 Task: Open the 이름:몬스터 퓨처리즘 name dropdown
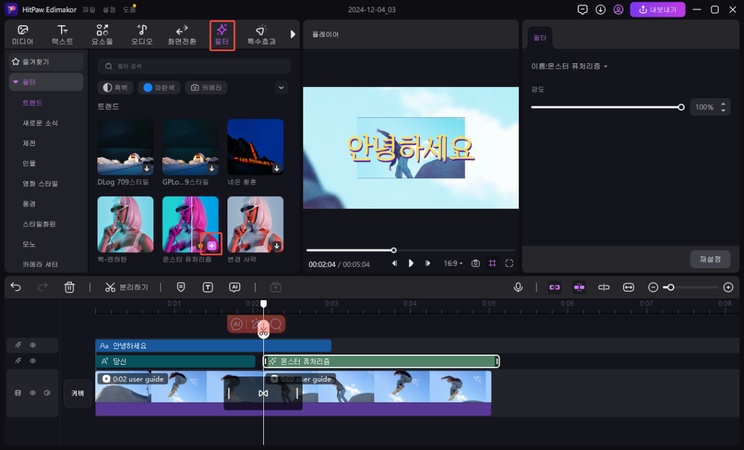569,66
